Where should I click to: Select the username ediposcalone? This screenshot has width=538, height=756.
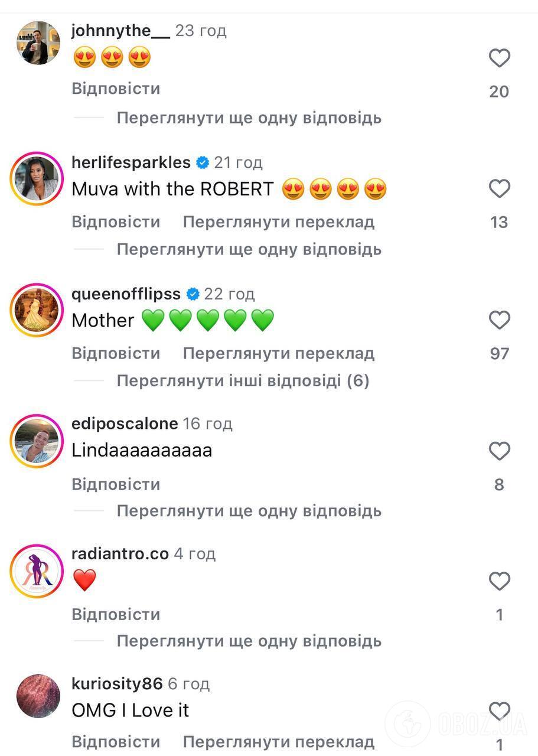(x=124, y=423)
